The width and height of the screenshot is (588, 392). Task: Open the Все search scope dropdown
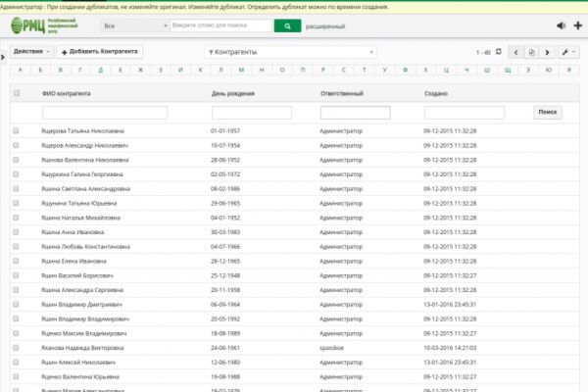tap(134, 25)
